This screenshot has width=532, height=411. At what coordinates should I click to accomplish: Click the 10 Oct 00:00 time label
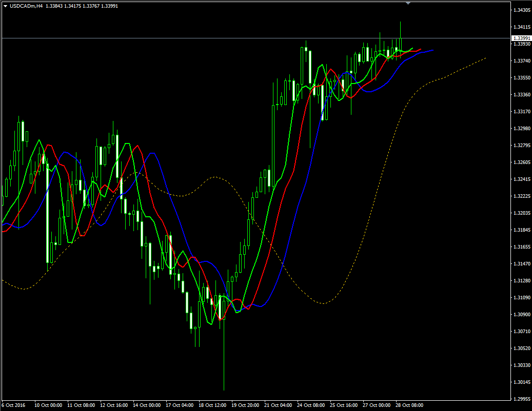[48, 405]
